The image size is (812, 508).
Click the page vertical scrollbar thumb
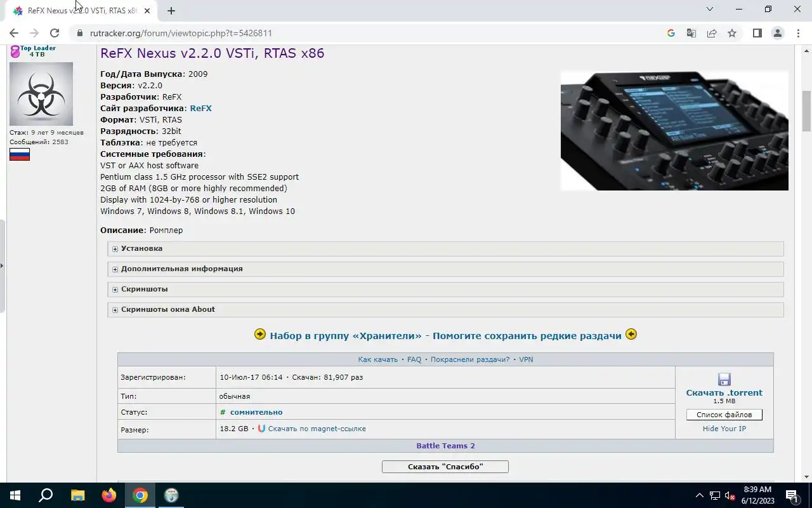pos(806,110)
